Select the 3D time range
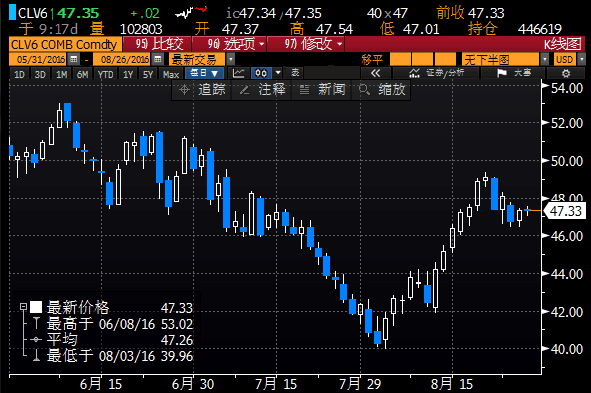This screenshot has height=393, width=591. (40, 74)
